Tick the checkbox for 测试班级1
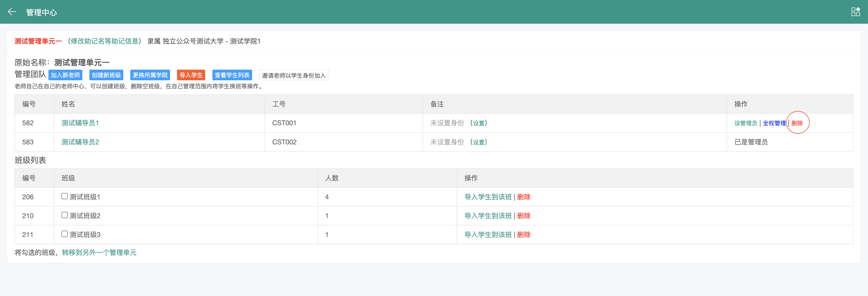This screenshot has height=296, width=868. coord(65,196)
